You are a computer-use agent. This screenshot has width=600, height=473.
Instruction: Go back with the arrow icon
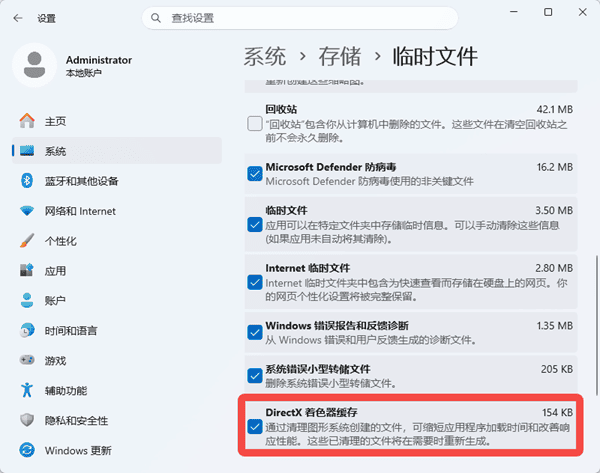18,18
